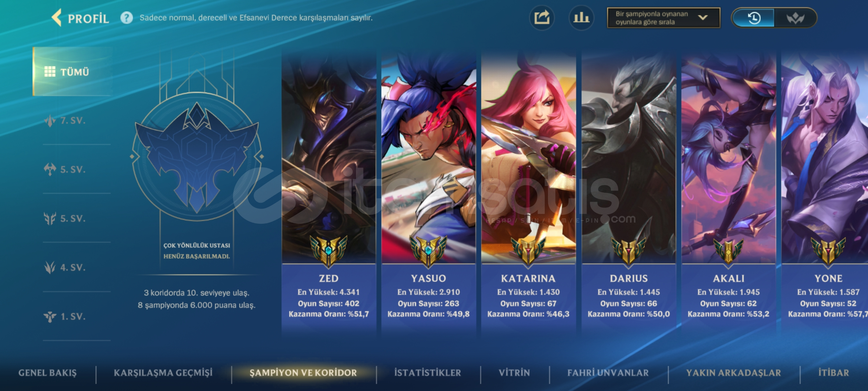Open the champion sort order dropdown
The width and height of the screenshot is (868, 391).
[663, 18]
